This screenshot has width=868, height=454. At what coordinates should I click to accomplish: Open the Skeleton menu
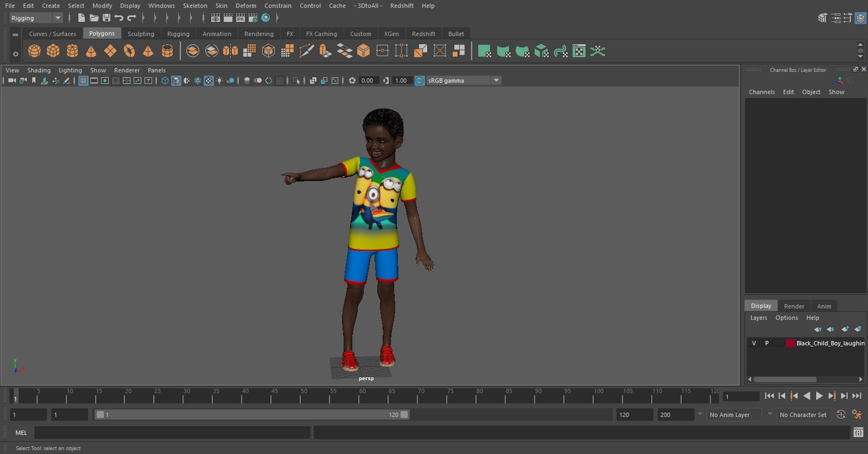point(195,5)
